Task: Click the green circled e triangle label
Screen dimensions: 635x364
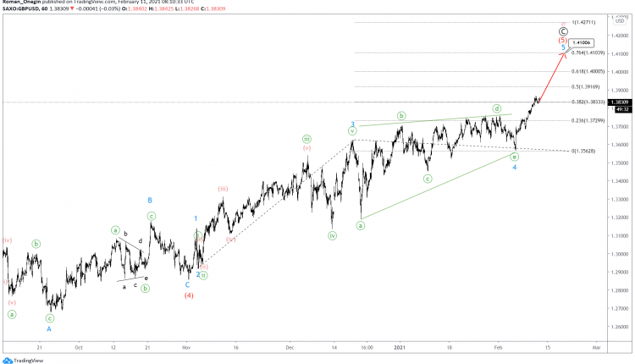Action: coord(514,157)
